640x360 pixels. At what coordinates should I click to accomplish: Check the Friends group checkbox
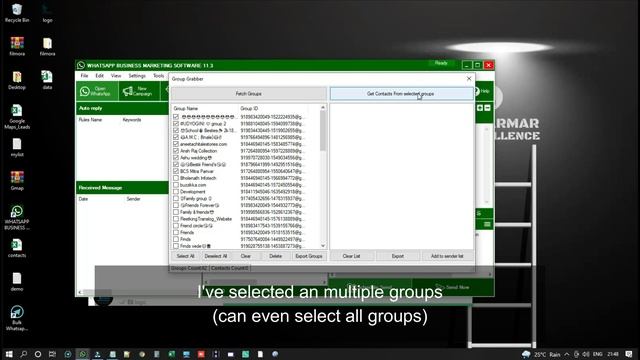click(x=176, y=232)
